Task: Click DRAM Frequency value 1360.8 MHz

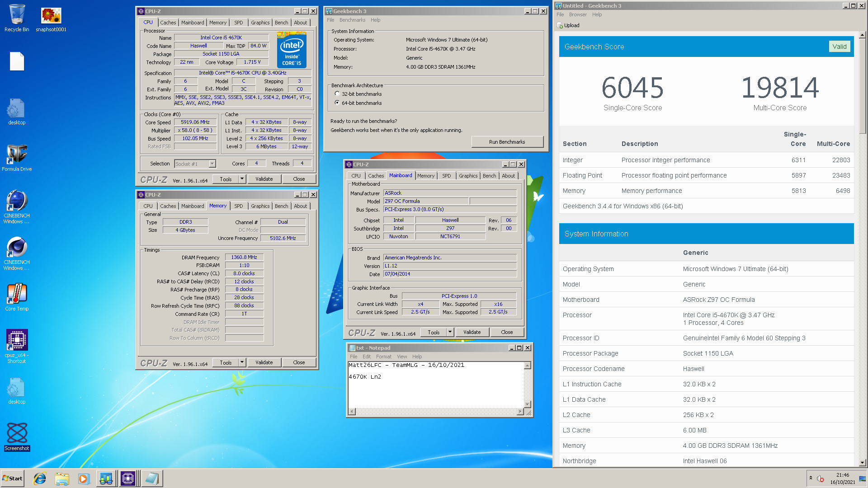Action: (x=244, y=258)
